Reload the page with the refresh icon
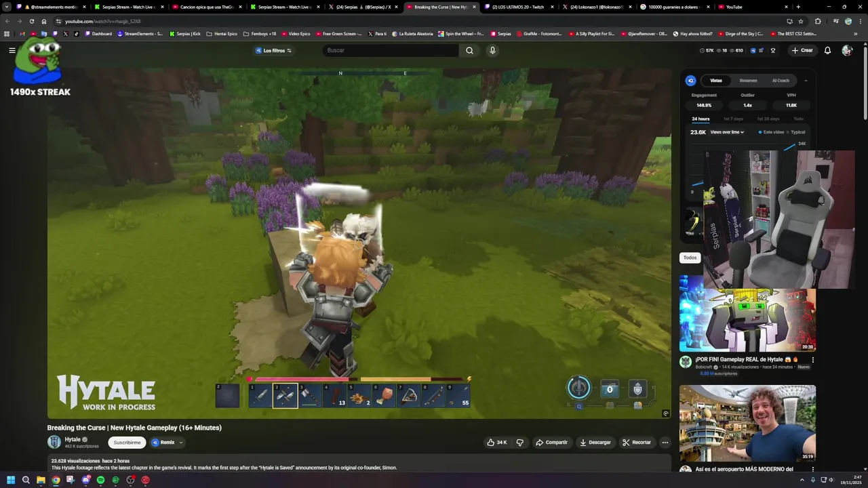868x488 pixels. click(31, 21)
